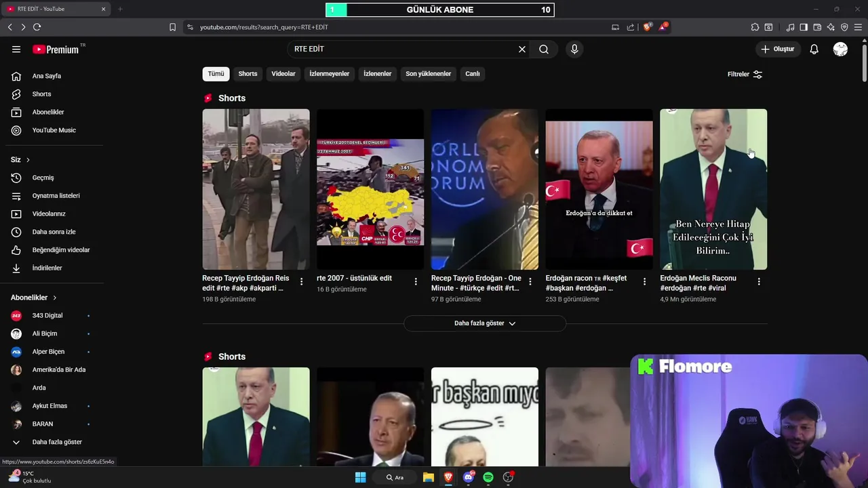
Task: Open Daha sonra izle
Action: [x=54, y=232]
